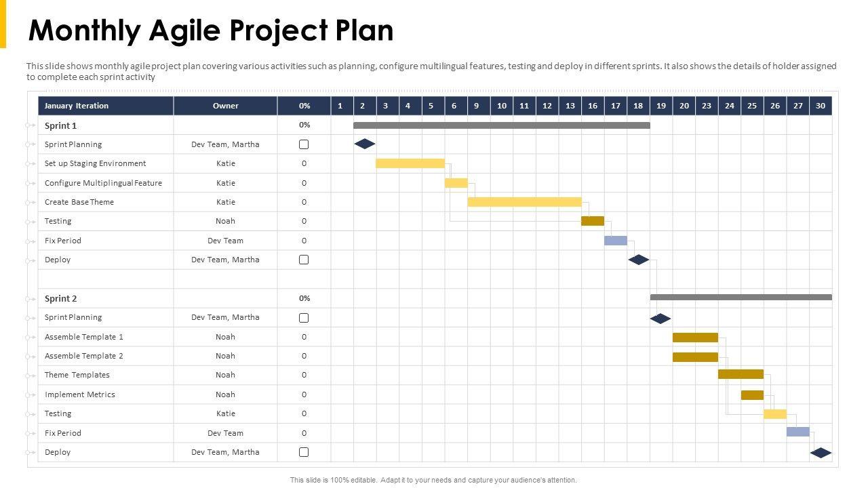
Task: Click the row arrow icon beside Theme Templates
Action: [31, 375]
